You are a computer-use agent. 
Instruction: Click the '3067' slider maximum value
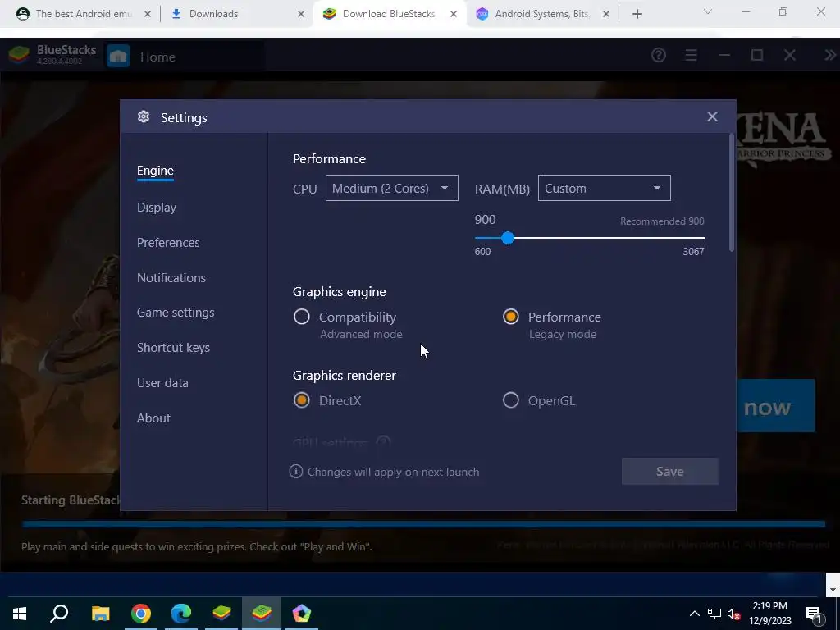coord(693,252)
